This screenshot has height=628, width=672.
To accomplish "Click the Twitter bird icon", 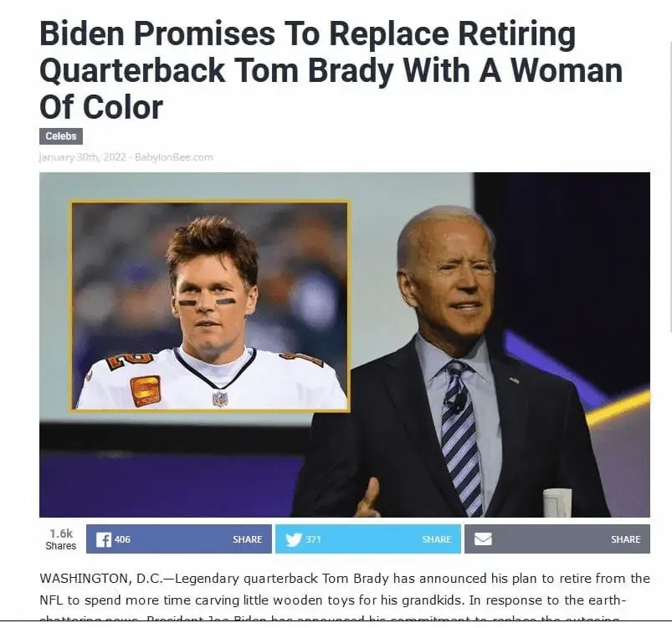I will pyautogui.click(x=294, y=539).
